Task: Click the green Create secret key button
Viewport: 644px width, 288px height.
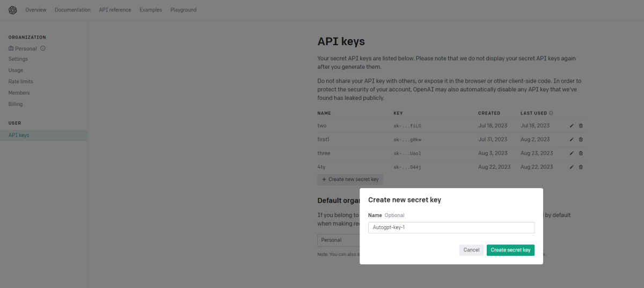Action: 510,250
